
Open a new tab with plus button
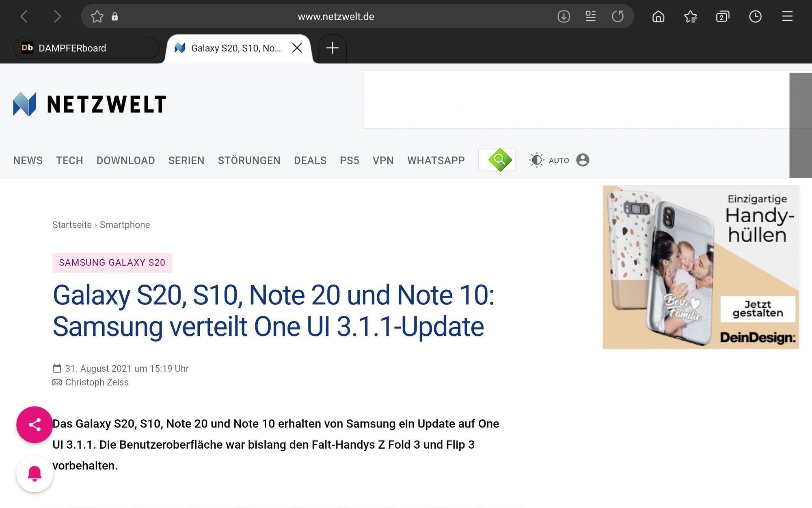click(333, 48)
